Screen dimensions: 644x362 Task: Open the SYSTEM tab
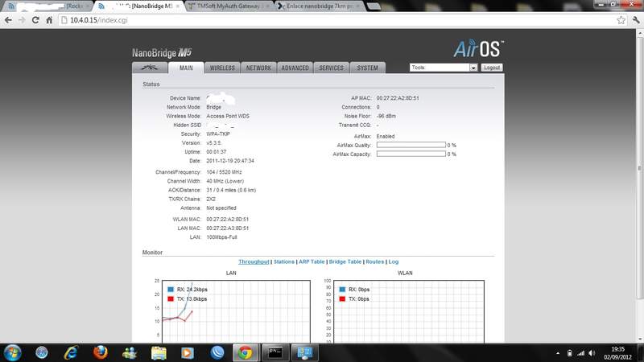pyautogui.click(x=367, y=68)
